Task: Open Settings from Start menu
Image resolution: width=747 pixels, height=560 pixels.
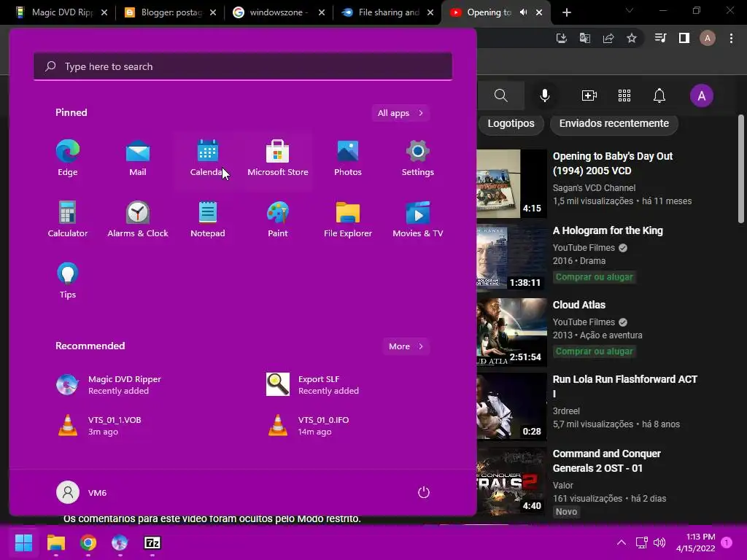Action: [418, 158]
